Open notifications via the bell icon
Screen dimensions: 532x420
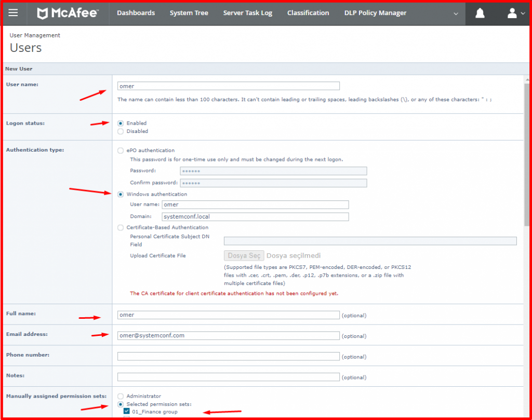(x=480, y=12)
